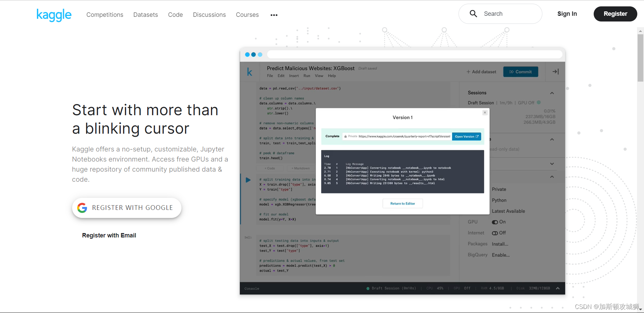Open the Competitions page
644x313 pixels.
click(x=105, y=15)
